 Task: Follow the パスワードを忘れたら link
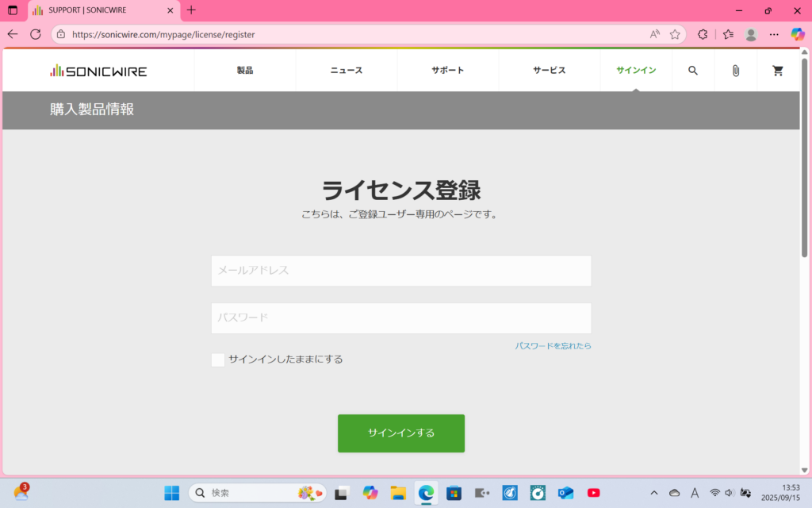tap(553, 346)
